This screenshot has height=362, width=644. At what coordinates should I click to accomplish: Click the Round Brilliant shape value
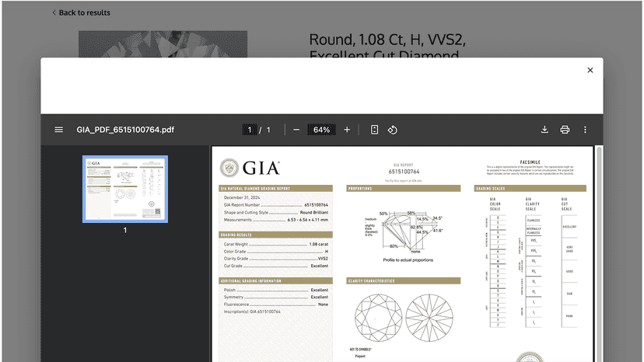[x=313, y=213]
